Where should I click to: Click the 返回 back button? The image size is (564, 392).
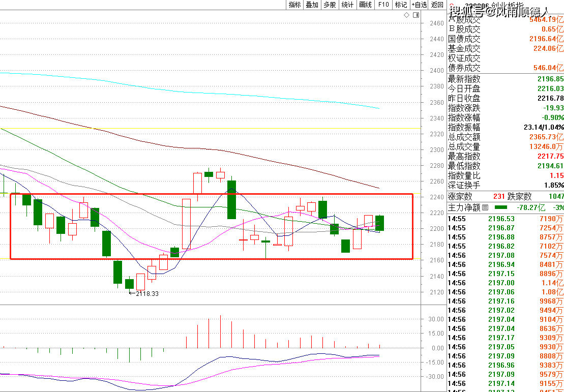437,5
